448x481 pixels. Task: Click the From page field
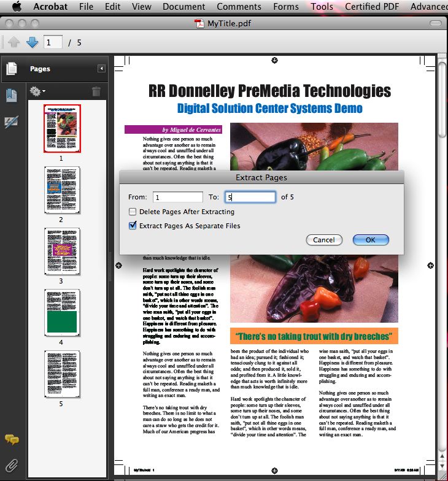[x=178, y=197]
